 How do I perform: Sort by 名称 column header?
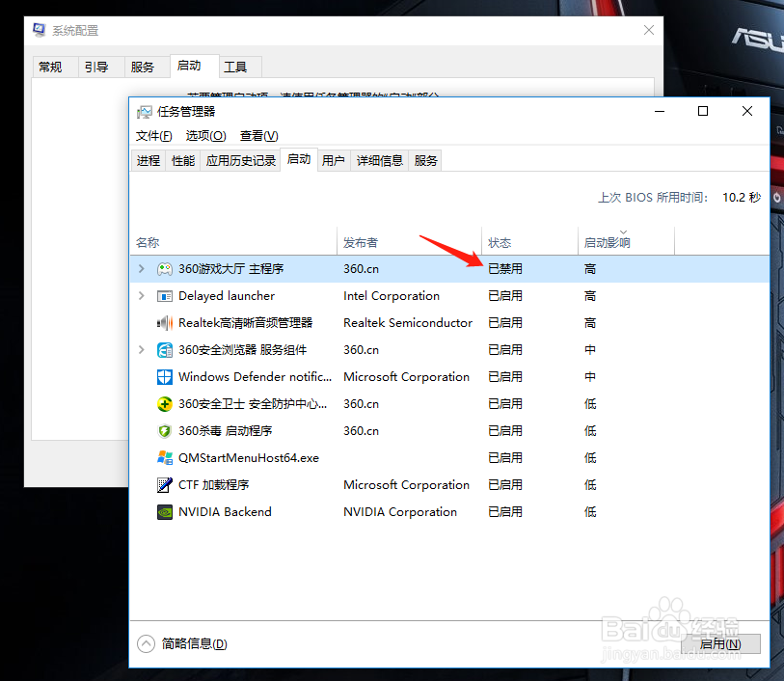click(233, 242)
